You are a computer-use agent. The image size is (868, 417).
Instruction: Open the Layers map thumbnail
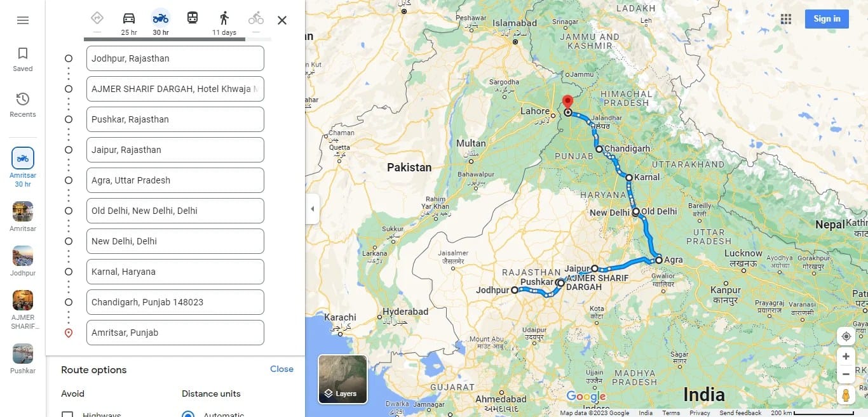point(343,379)
